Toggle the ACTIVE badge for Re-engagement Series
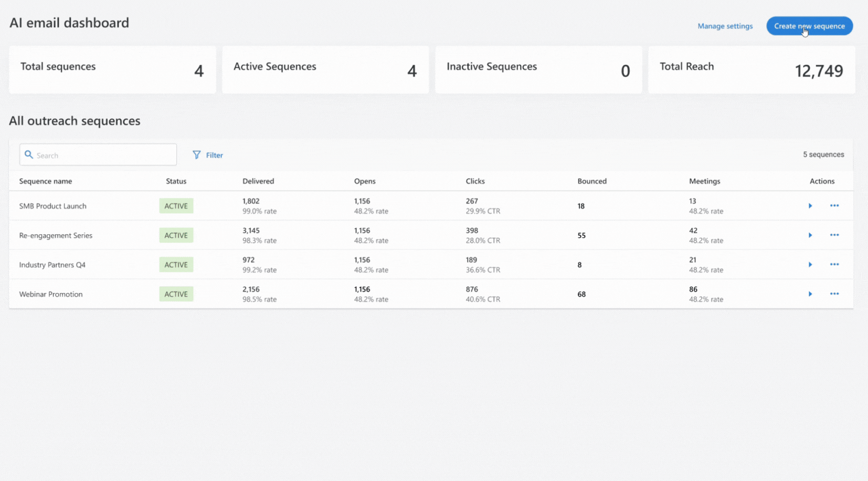Viewport: 868px width, 481px height. [176, 235]
